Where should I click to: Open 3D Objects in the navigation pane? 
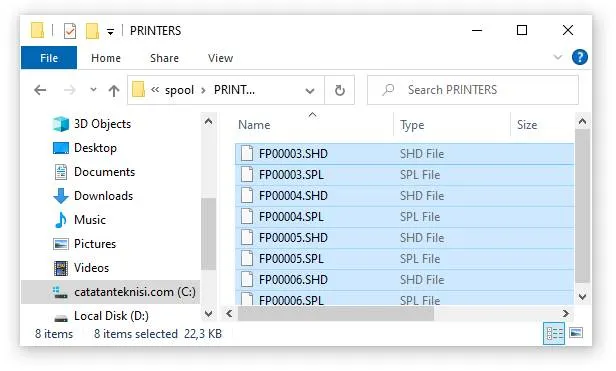click(102, 124)
